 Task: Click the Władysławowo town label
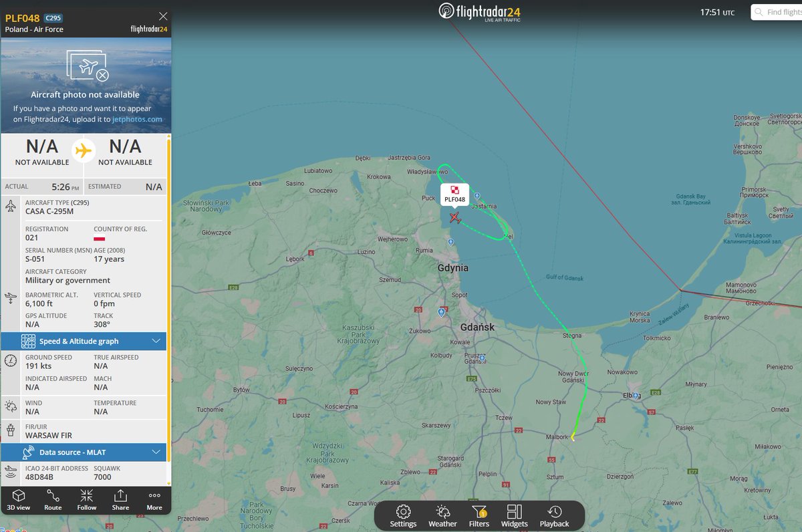[x=428, y=172]
